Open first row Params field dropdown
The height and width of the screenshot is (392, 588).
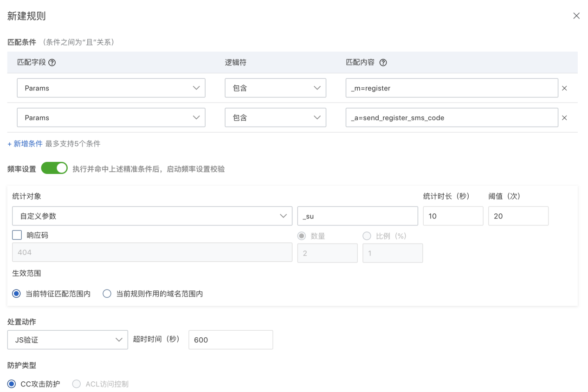pos(111,88)
